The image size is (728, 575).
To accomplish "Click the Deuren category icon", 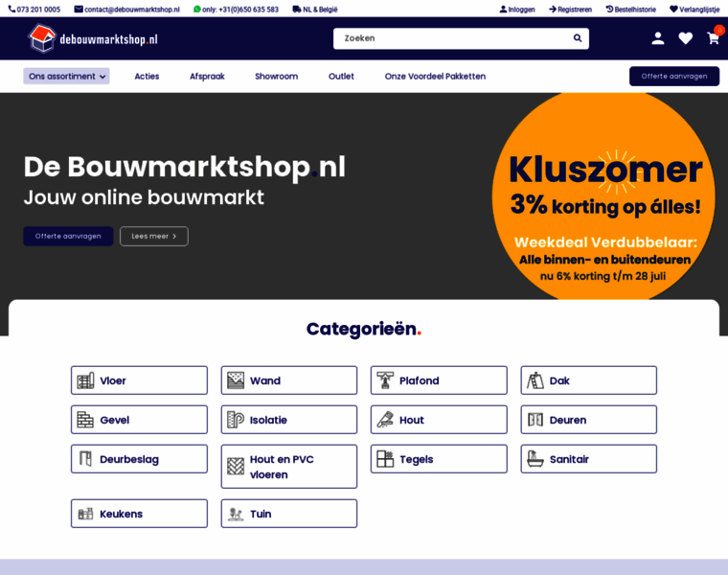I will [x=535, y=420].
